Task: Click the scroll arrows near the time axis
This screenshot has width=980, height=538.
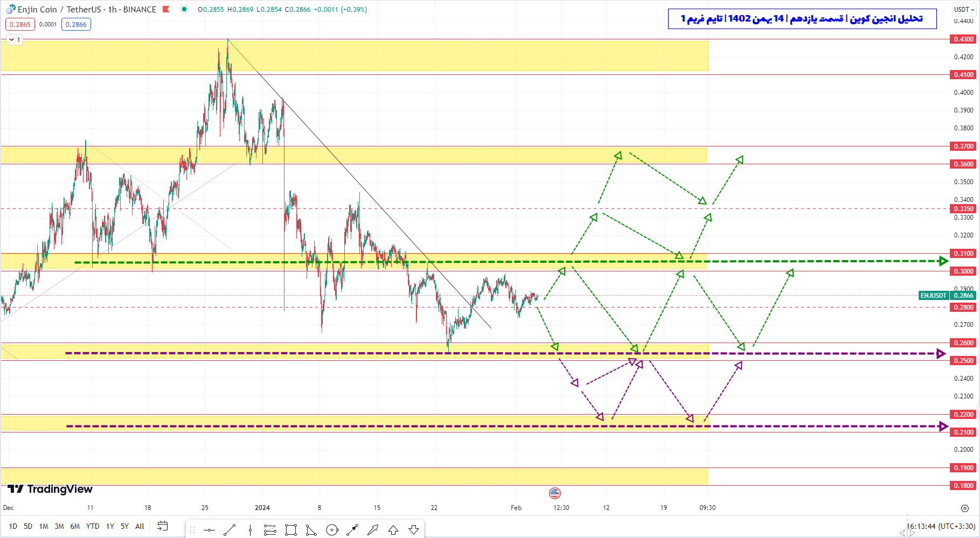Action: (907, 533)
